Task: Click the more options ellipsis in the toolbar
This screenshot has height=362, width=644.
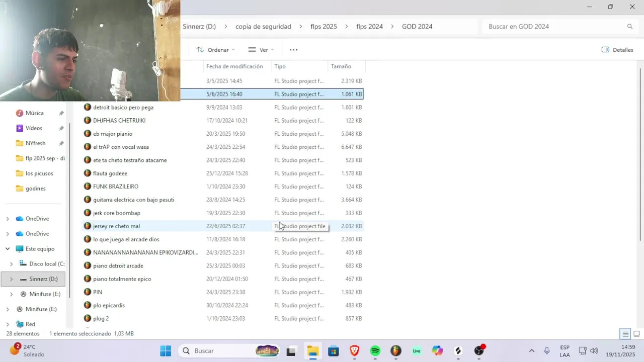Action: coord(294,50)
